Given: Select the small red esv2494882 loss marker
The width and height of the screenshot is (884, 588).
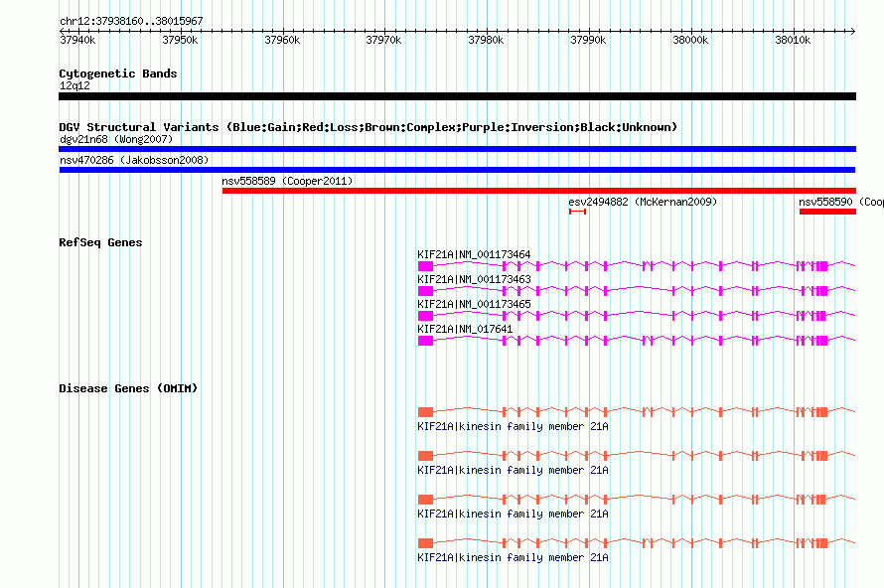Looking at the screenshot, I should (577, 212).
